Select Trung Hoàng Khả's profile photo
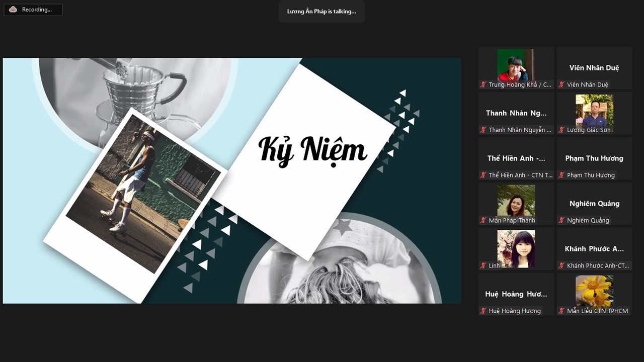This screenshot has width=644, height=362. 516,65
